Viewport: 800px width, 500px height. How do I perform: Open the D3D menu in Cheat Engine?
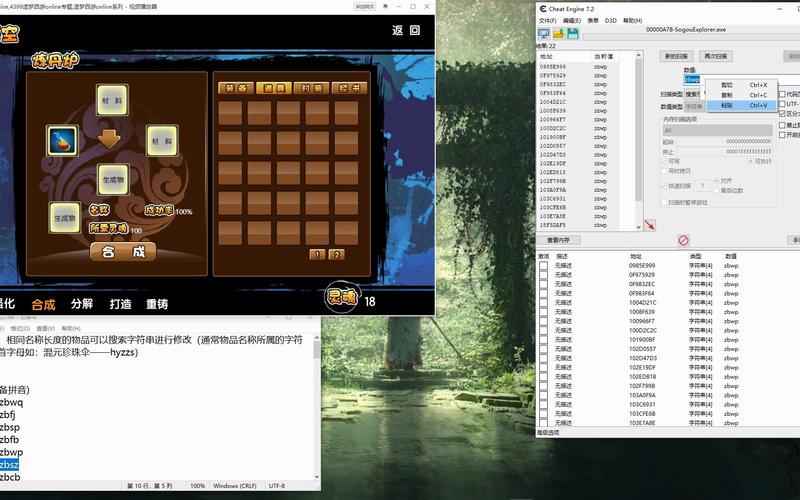click(610, 20)
